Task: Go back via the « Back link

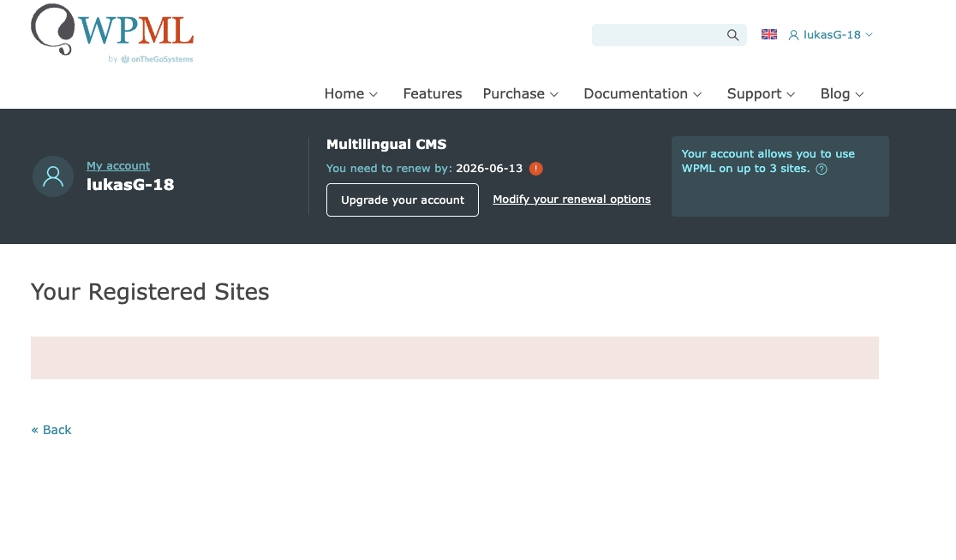Action: pos(51,430)
